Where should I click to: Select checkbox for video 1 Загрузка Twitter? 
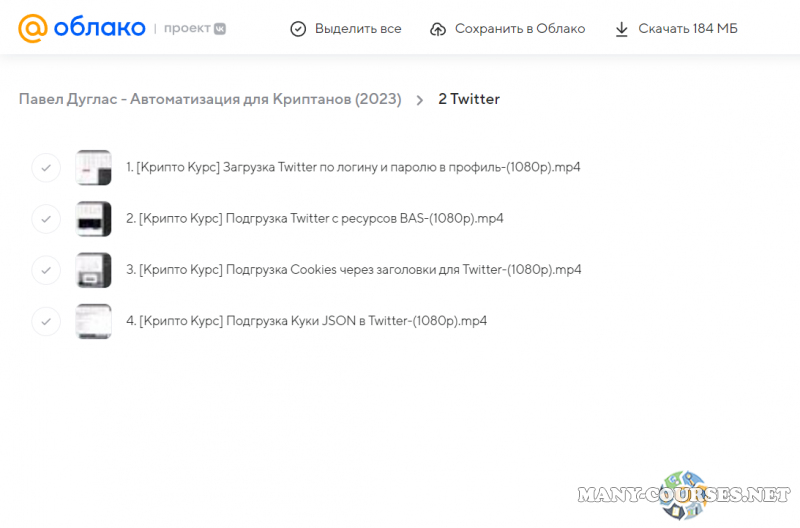click(46, 167)
